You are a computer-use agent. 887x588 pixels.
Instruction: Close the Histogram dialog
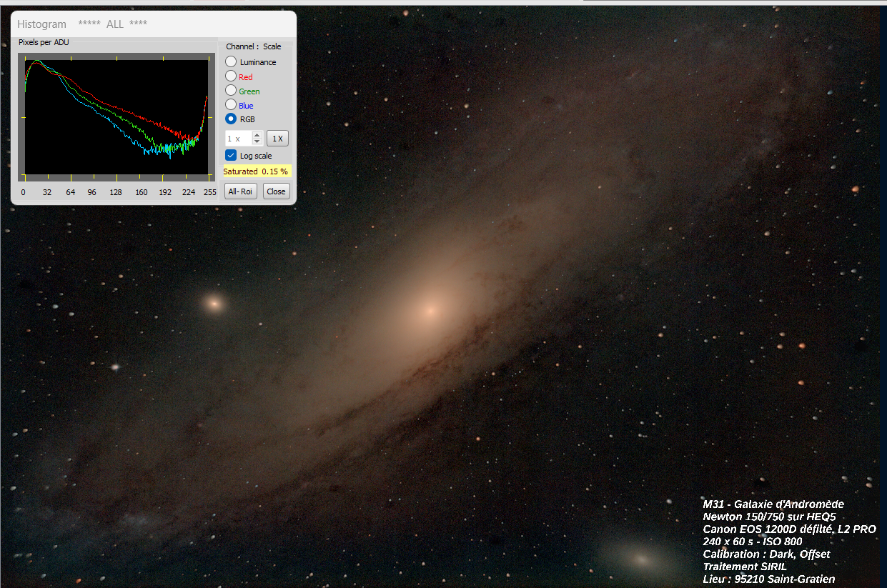pyautogui.click(x=276, y=191)
